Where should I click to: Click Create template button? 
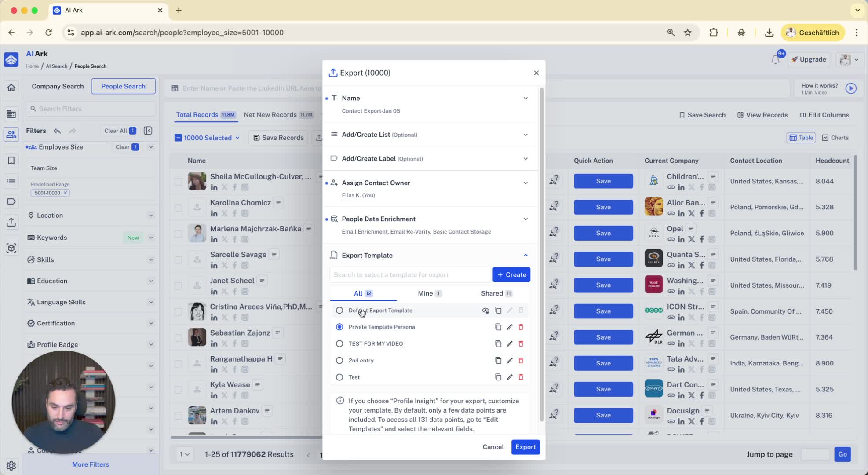511,274
